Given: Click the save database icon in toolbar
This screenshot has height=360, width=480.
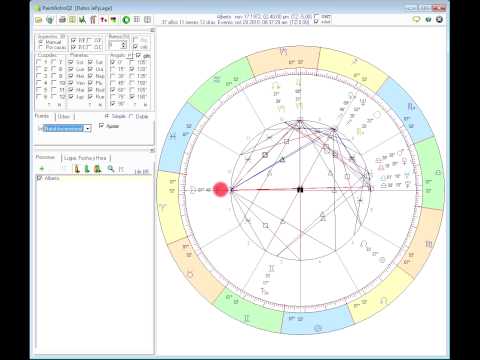Looking at the screenshot, I should [x=50, y=20].
